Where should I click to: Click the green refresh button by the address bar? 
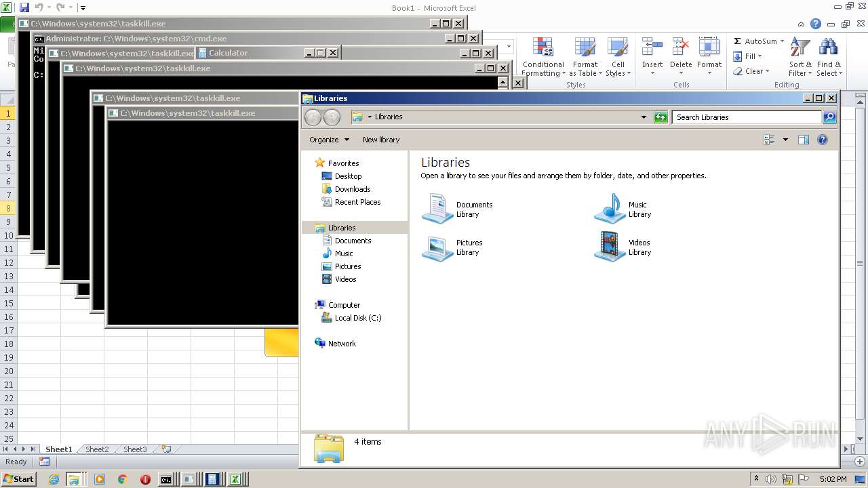click(x=660, y=117)
